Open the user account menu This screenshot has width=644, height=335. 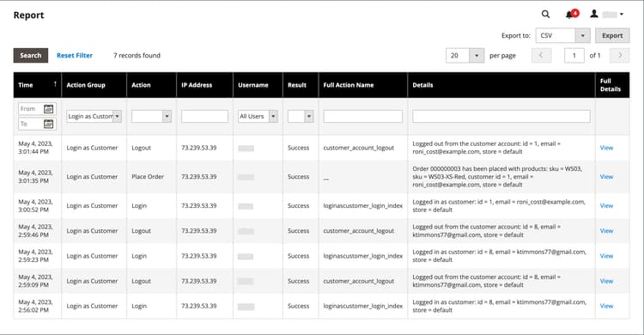click(x=606, y=15)
